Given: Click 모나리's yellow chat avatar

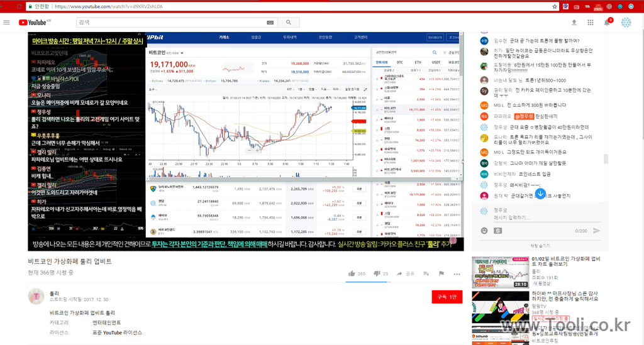Looking at the screenshot, I should coord(484,138).
